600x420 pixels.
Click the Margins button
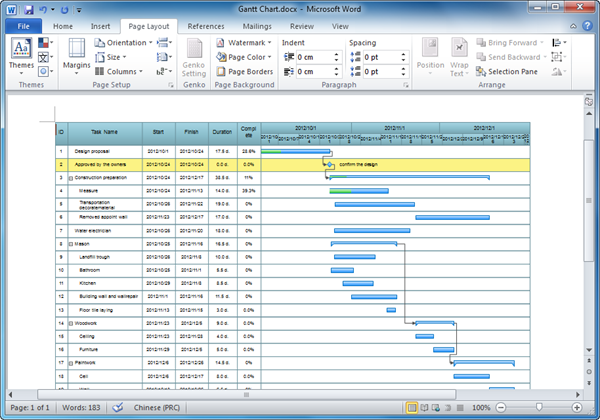click(77, 56)
